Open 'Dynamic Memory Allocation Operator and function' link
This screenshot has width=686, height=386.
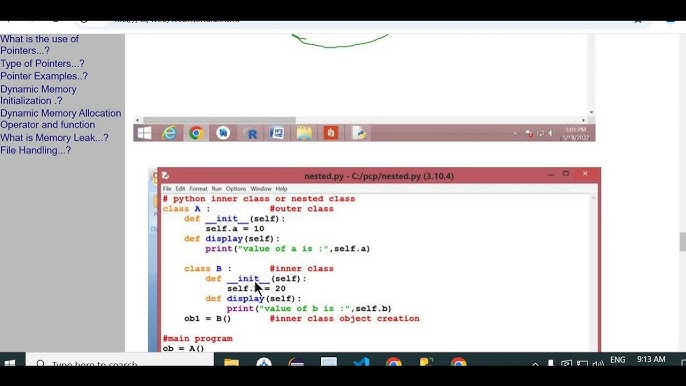pyautogui.click(x=60, y=119)
